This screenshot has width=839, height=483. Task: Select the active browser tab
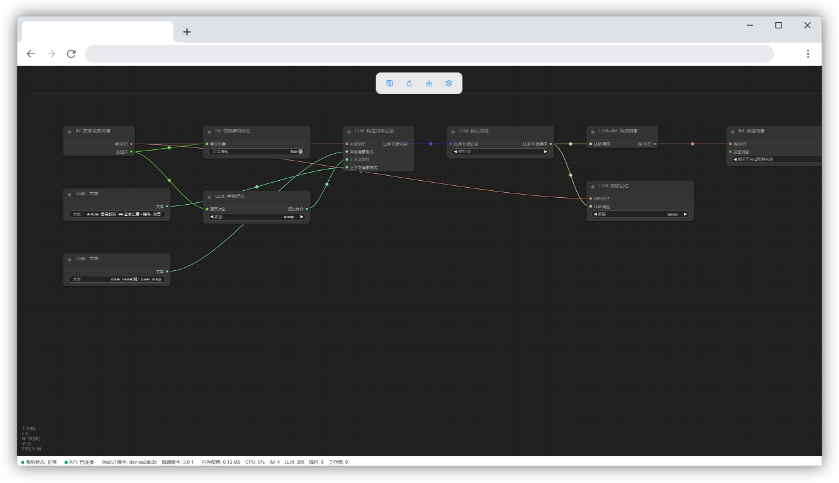click(x=96, y=32)
